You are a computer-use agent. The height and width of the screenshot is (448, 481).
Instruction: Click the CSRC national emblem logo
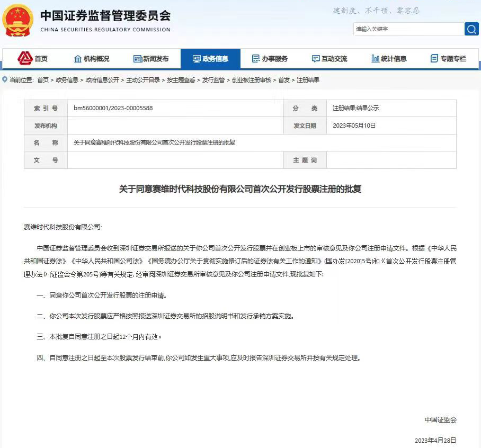point(17,21)
